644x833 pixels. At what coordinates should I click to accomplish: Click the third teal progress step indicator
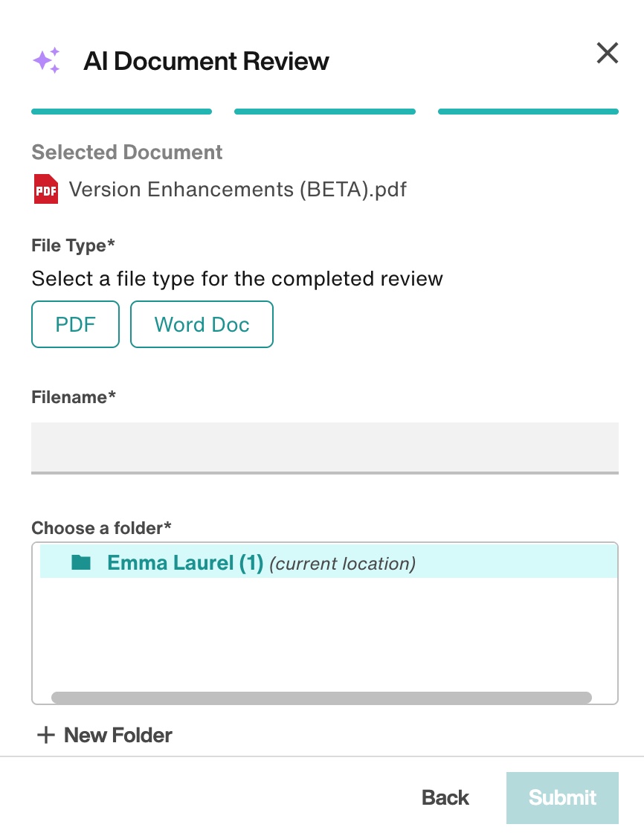528,111
